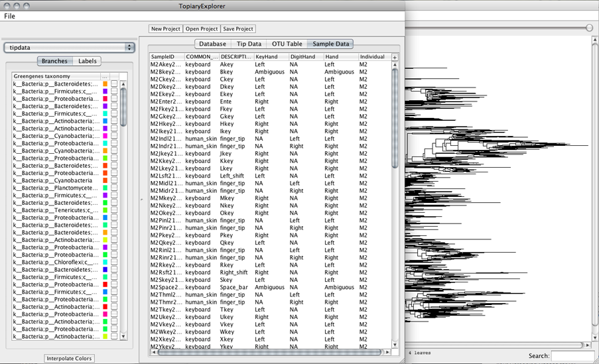Click the SampleID column header
Screen dimensions: 599x364
(167, 56)
